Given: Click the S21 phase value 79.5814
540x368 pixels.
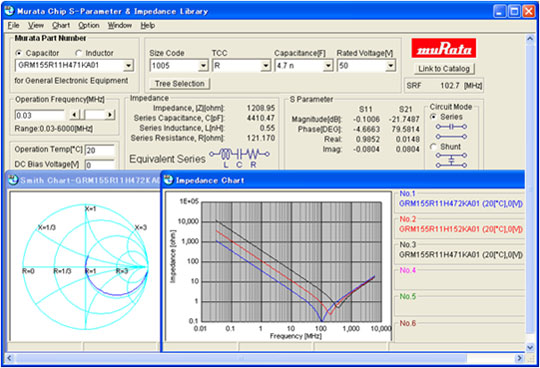Looking at the screenshot, I should tap(406, 129).
